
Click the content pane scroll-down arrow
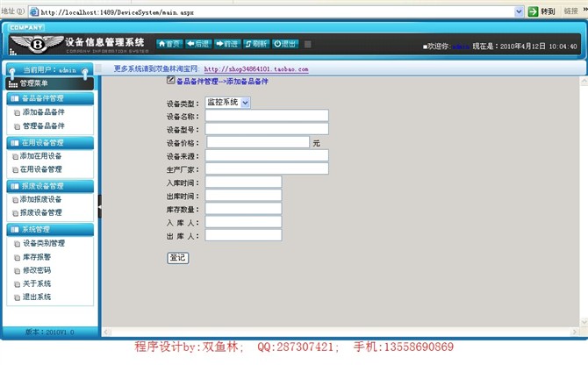tap(584, 322)
